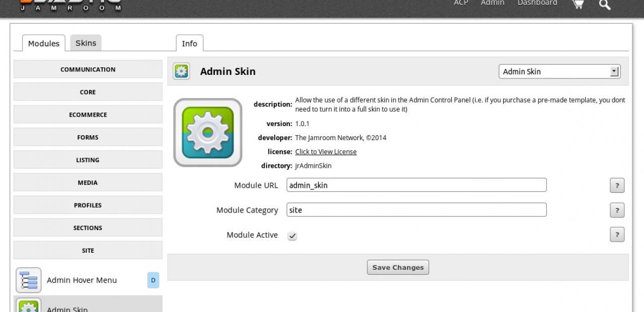Open the Dashboard menu item
This screenshot has width=644, height=312.
(537, 3)
